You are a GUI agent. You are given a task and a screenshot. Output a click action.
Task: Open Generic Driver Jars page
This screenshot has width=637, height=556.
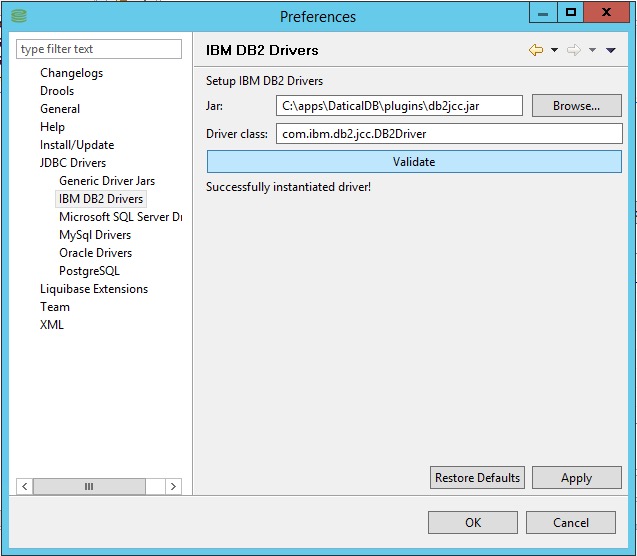point(107,181)
